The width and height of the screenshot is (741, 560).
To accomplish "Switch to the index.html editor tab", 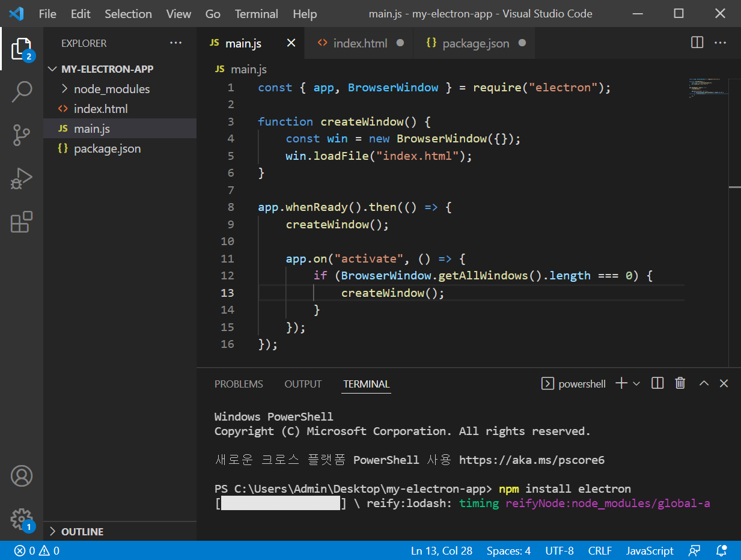I will [x=359, y=43].
